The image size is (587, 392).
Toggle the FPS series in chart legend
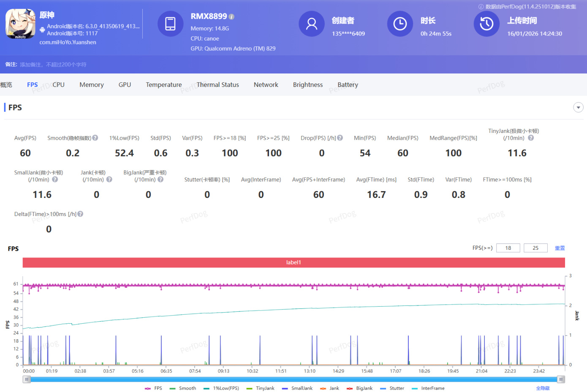154,388
